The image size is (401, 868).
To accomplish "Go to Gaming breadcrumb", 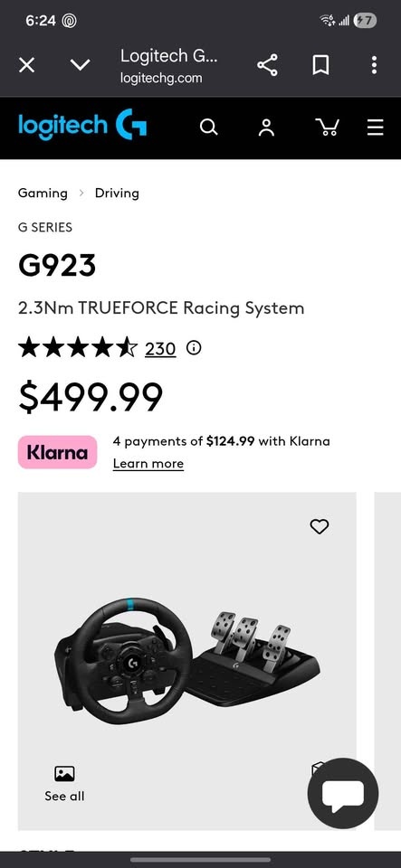I will coord(43,193).
